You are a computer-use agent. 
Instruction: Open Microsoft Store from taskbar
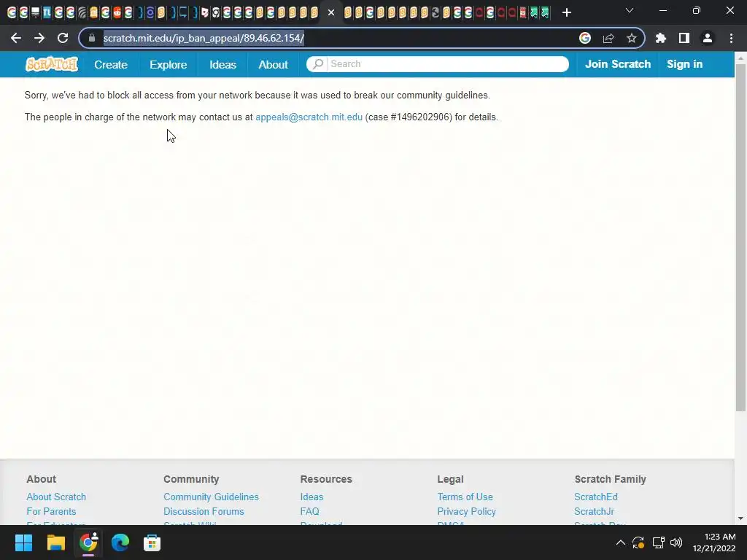tap(152, 542)
